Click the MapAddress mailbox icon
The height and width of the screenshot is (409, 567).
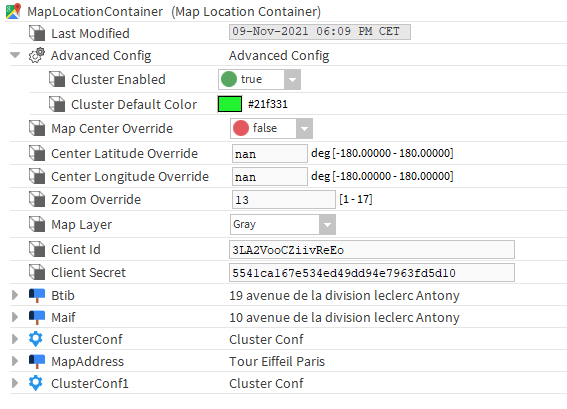coord(37,361)
